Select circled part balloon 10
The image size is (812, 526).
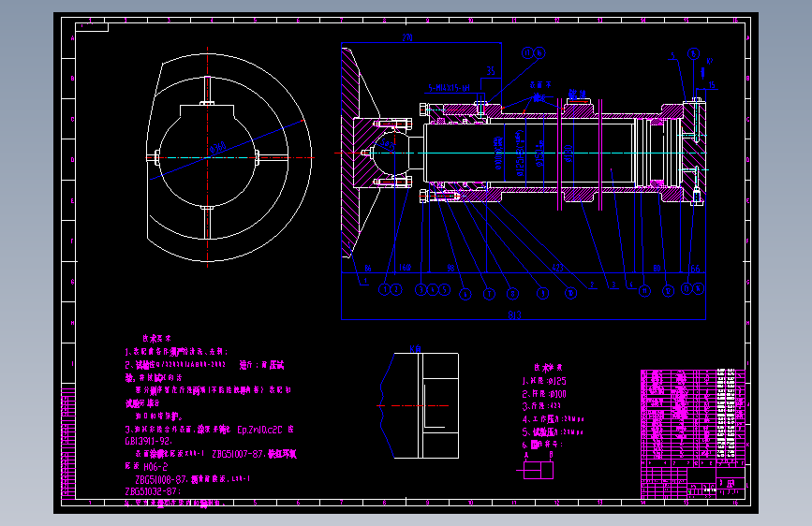(x=570, y=293)
